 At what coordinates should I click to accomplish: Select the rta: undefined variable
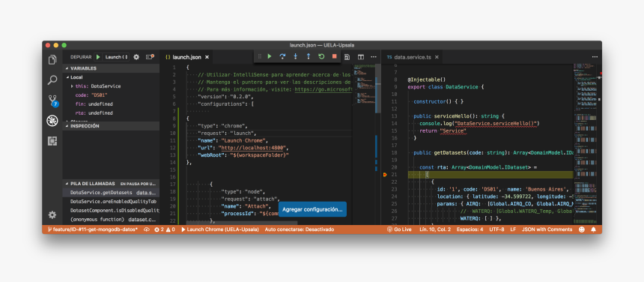(111, 113)
